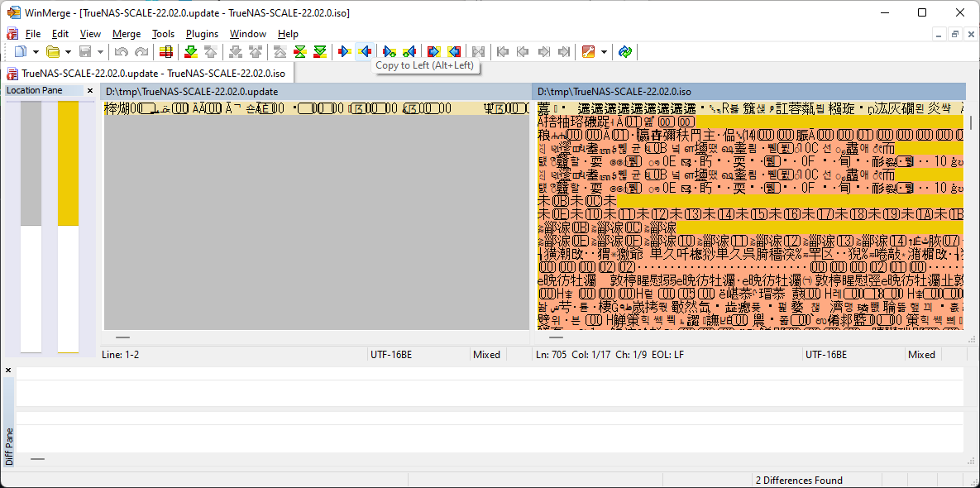This screenshot has width=980, height=488.
Task: Click the Undo toolbar icon
Action: pos(122,52)
